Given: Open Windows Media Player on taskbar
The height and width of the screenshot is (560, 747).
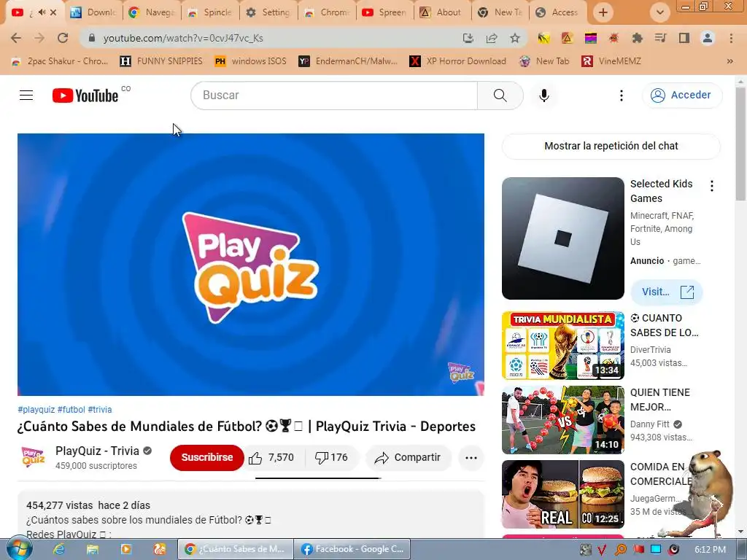Looking at the screenshot, I should pyautogui.click(x=125, y=549).
